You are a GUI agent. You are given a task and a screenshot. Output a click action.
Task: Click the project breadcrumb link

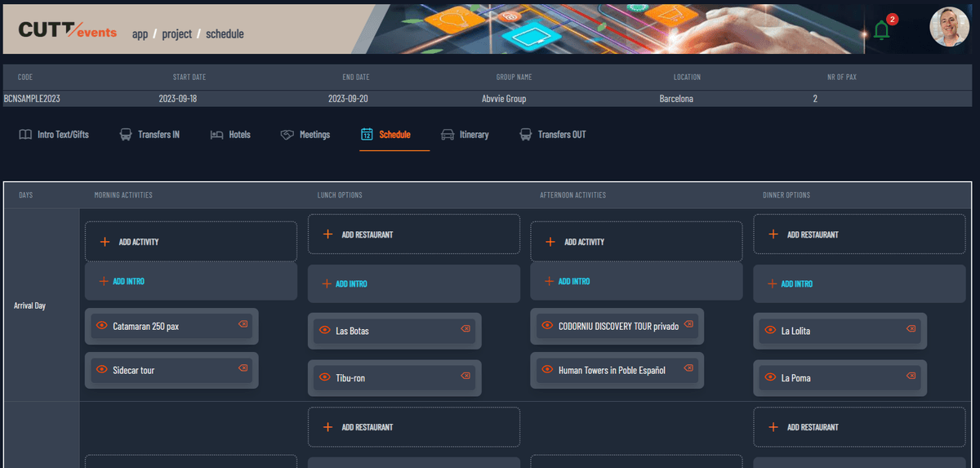(176, 34)
